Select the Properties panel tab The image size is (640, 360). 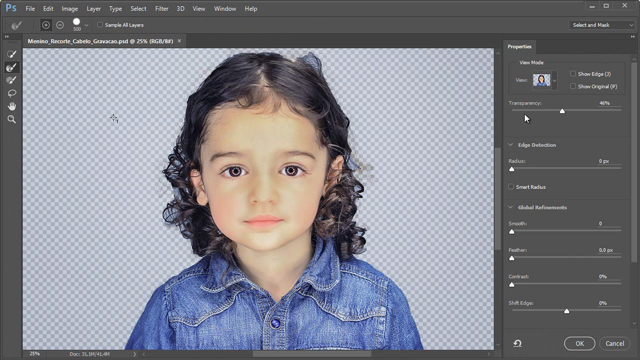520,47
